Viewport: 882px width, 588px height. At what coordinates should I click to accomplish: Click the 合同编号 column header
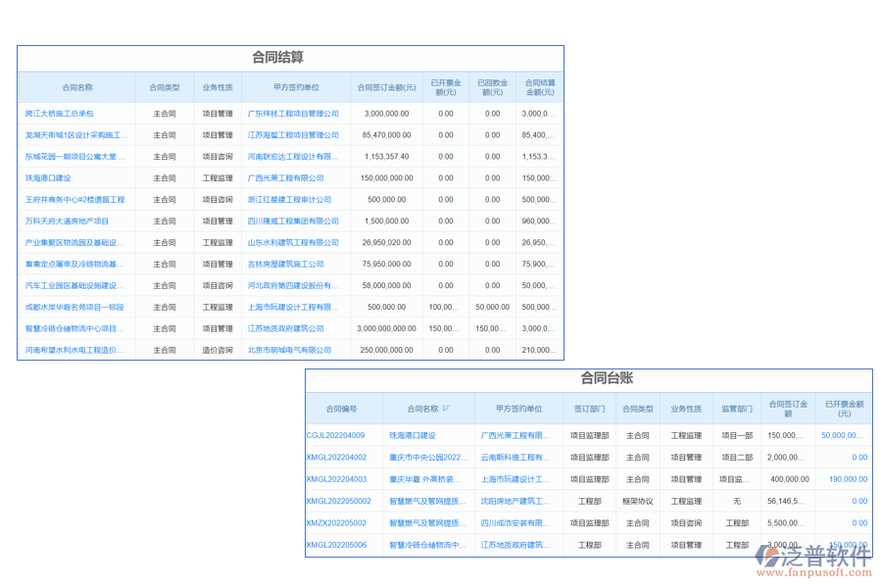coord(341,409)
